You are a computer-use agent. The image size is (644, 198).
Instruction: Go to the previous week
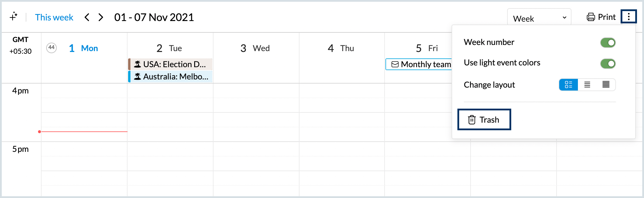point(87,18)
